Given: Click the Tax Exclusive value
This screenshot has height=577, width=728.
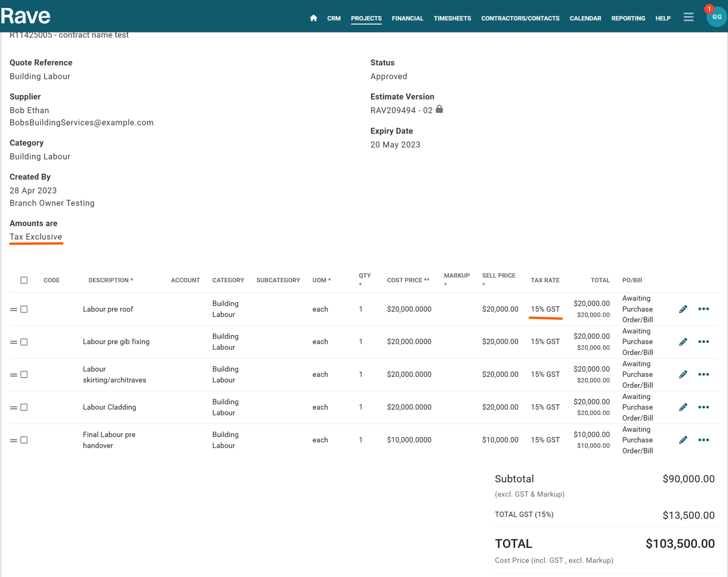Looking at the screenshot, I should coord(36,237).
